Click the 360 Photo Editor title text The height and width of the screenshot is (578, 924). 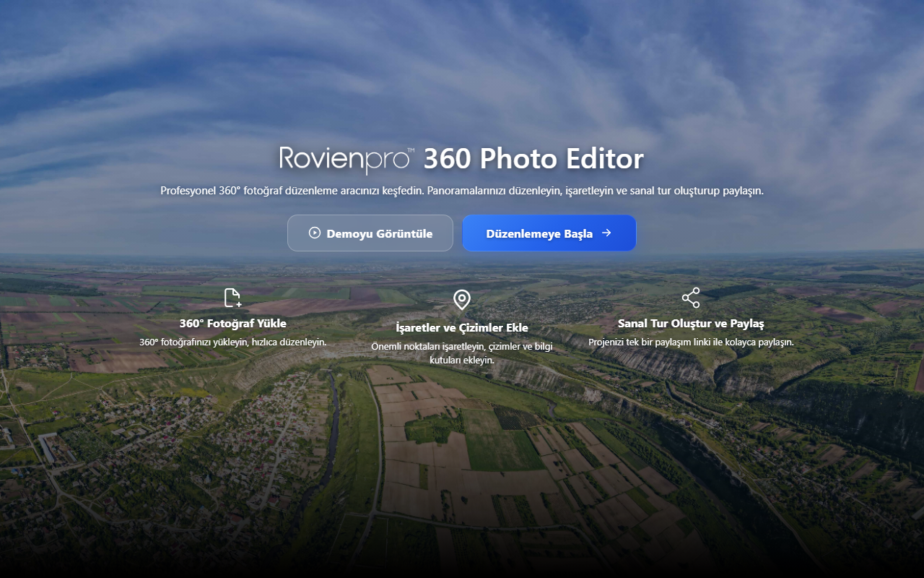533,159
